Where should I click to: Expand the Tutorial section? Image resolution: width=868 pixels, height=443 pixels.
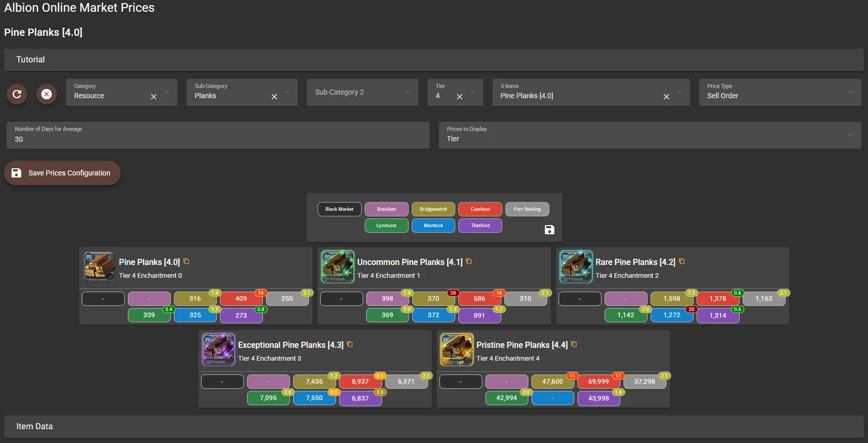(x=434, y=60)
